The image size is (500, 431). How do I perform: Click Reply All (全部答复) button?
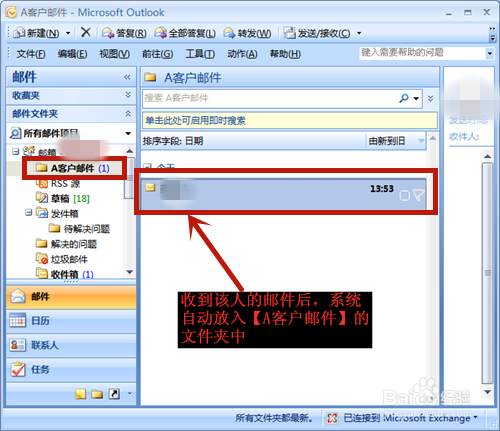point(185,33)
